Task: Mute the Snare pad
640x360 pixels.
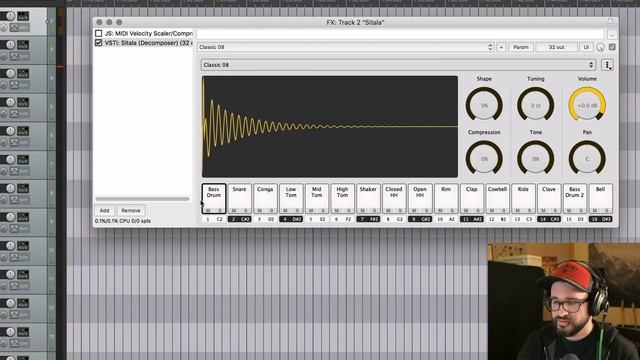Action: (234, 210)
